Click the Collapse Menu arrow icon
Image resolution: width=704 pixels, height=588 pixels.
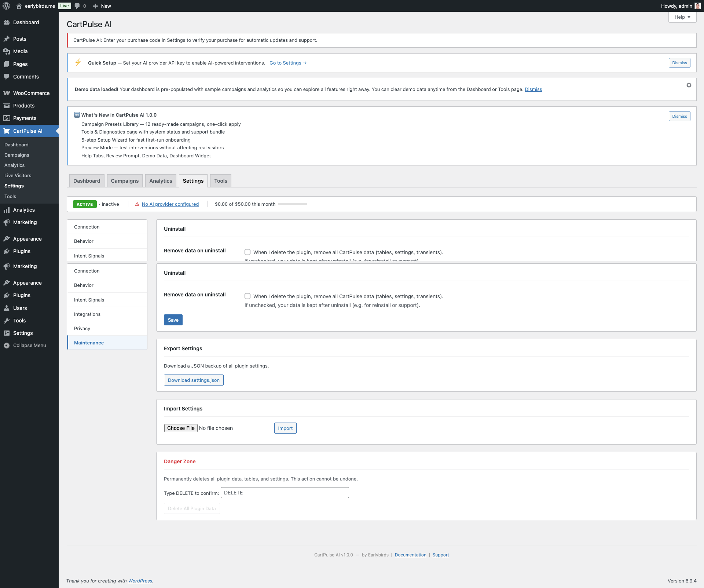(7, 346)
